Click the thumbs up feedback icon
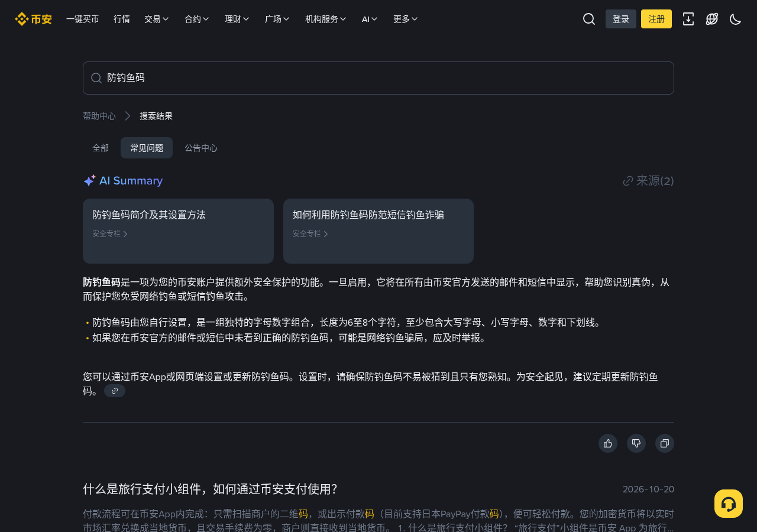Image resolution: width=757 pixels, height=532 pixels. 608,443
